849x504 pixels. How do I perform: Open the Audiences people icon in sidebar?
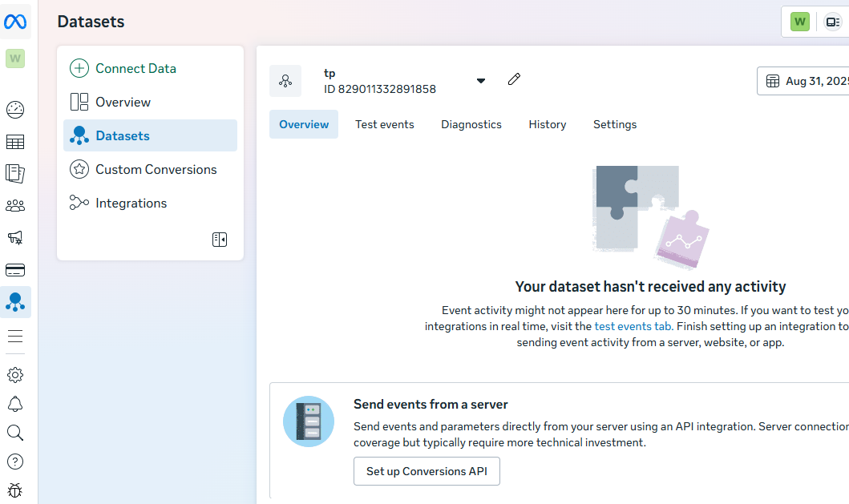[x=15, y=206]
